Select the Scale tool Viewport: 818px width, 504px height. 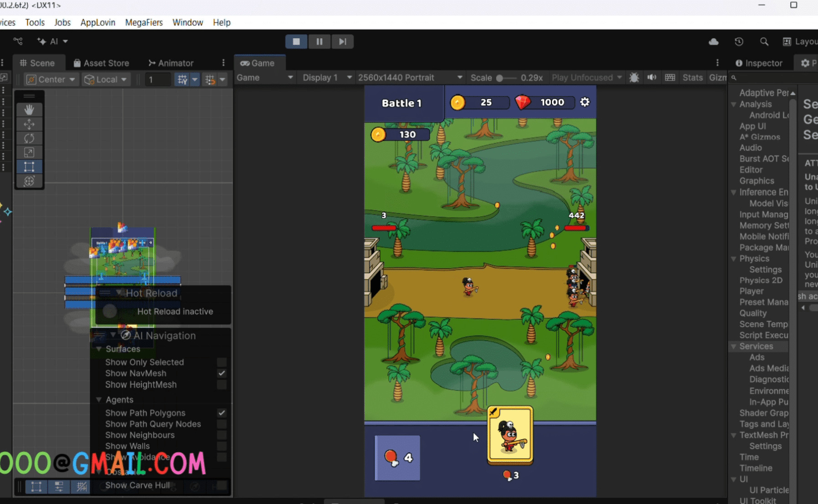click(29, 153)
